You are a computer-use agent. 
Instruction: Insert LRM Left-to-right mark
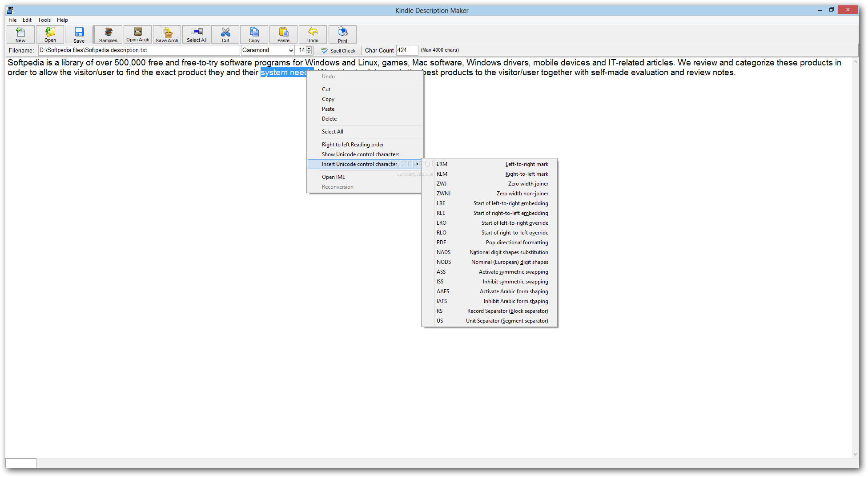489,164
